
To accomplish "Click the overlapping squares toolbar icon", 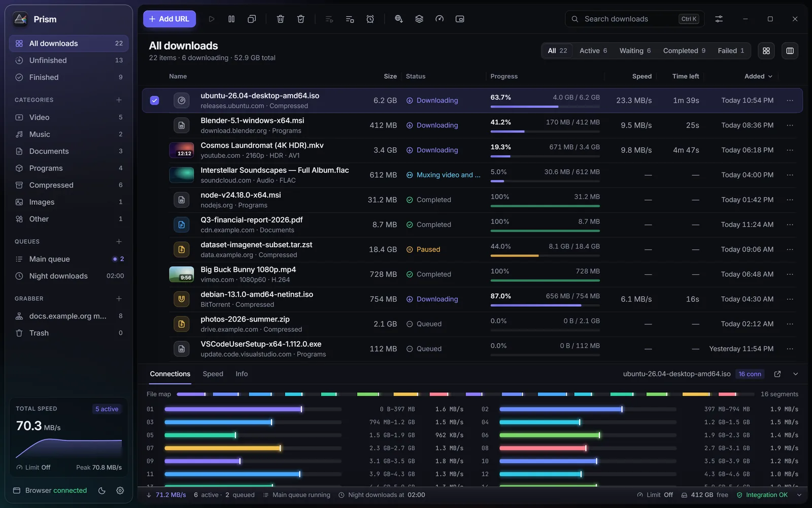I will pos(252,19).
